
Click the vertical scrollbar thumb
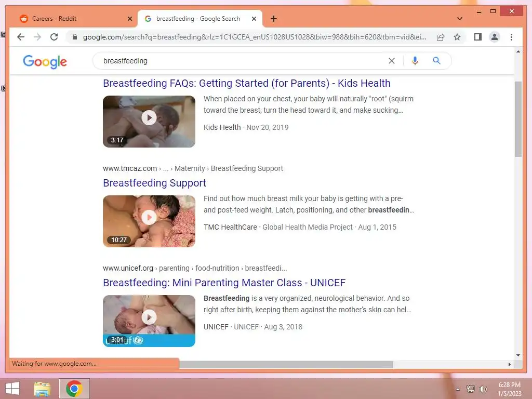pyautogui.click(x=518, y=119)
